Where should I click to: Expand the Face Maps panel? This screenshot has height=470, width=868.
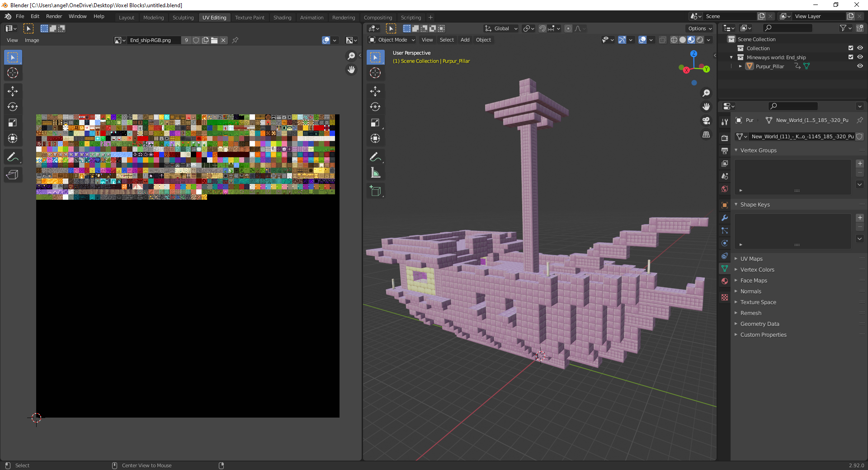pyautogui.click(x=754, y=281)
